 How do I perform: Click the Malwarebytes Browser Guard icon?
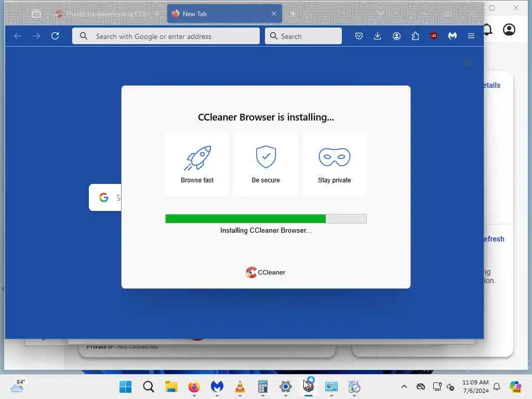453,36
